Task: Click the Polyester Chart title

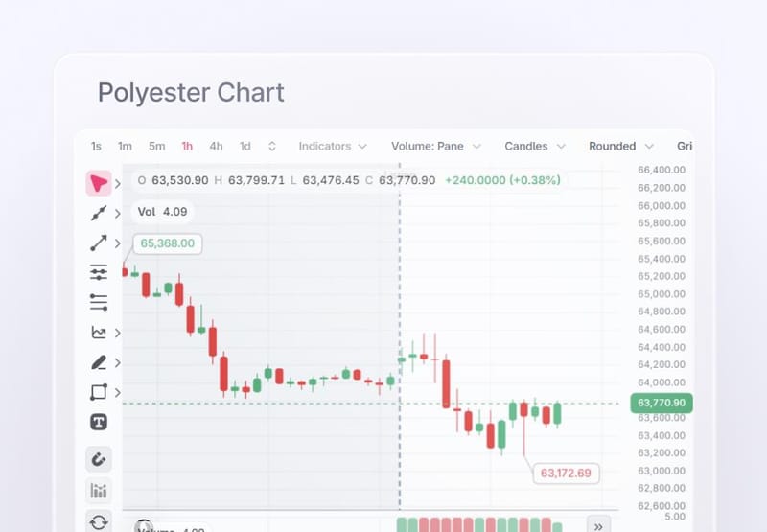Action: 191,93
